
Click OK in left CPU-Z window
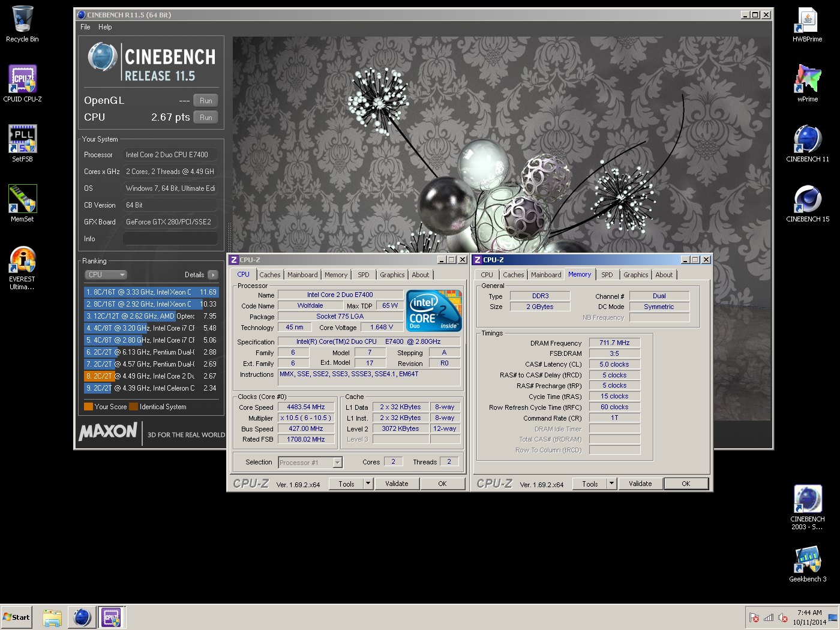[442, 484]
